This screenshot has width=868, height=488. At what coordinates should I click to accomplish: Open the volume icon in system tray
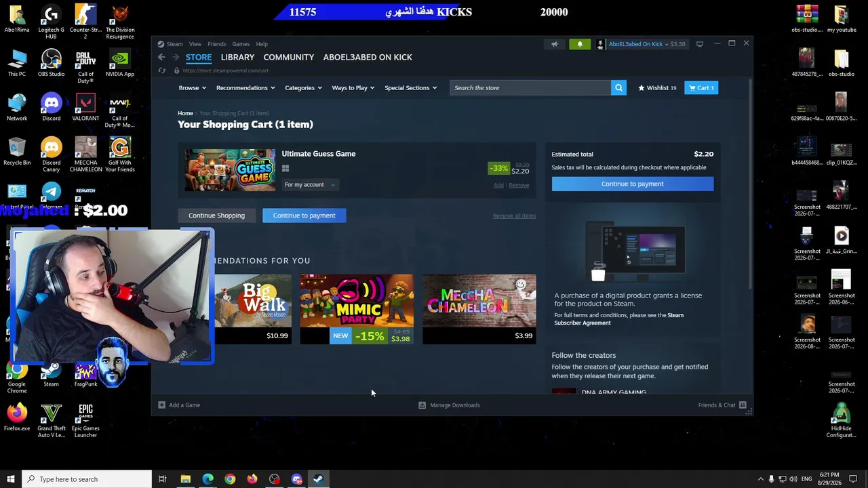click(x=793, y=479)
